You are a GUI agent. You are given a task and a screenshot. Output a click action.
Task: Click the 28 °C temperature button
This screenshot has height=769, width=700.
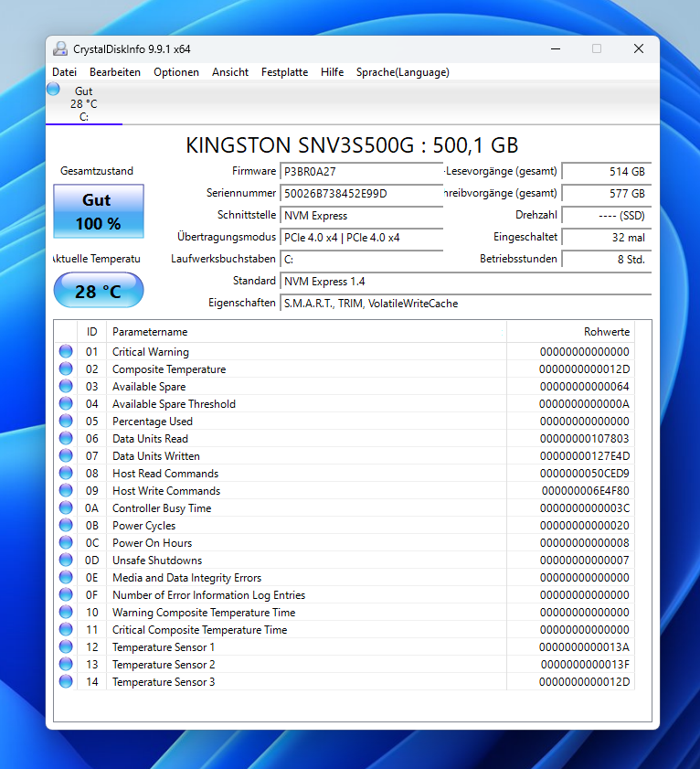coord(99,291)
